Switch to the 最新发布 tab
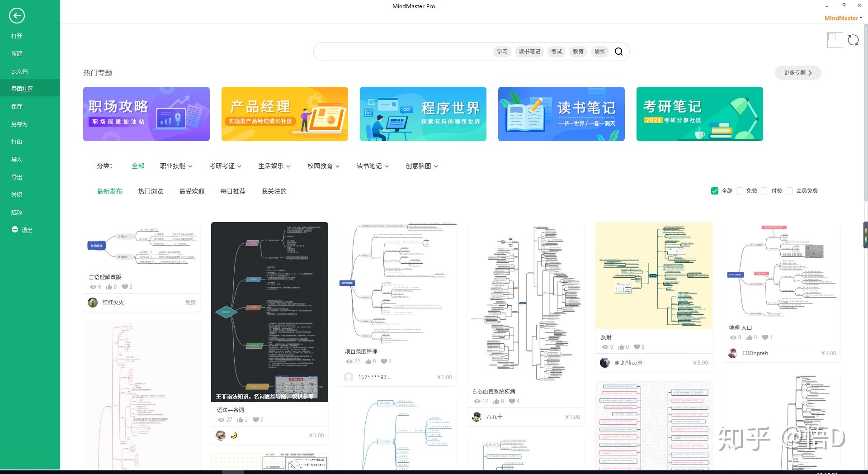The height and width of the screenshot is (474, 868). 109,191
